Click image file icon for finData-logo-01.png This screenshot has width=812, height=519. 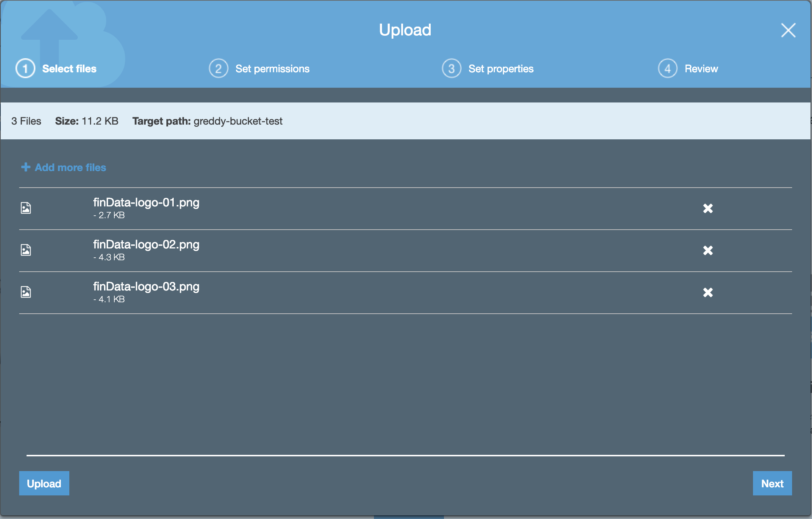pos(26,208)
